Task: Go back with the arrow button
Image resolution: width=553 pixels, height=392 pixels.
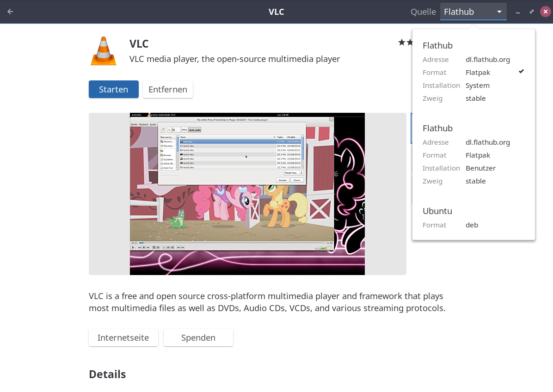Action: pos(10,12)
